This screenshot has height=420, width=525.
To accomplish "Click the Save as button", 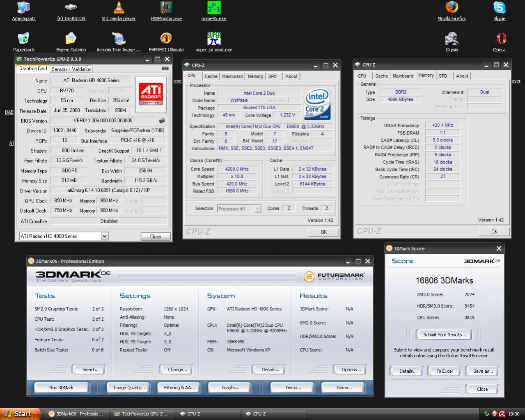I will coord(483,371).
